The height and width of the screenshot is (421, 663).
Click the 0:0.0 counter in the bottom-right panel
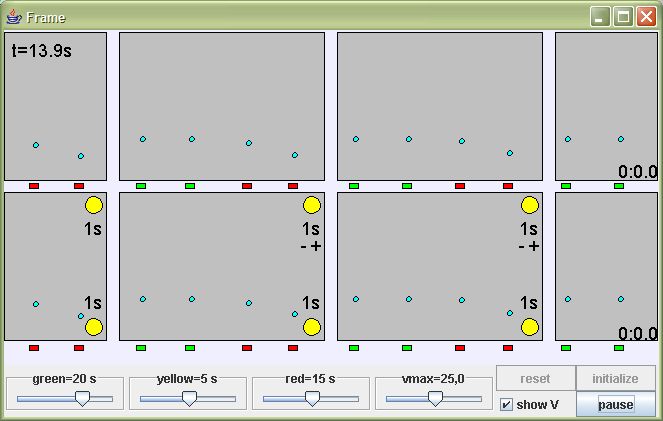pos(638,334)
